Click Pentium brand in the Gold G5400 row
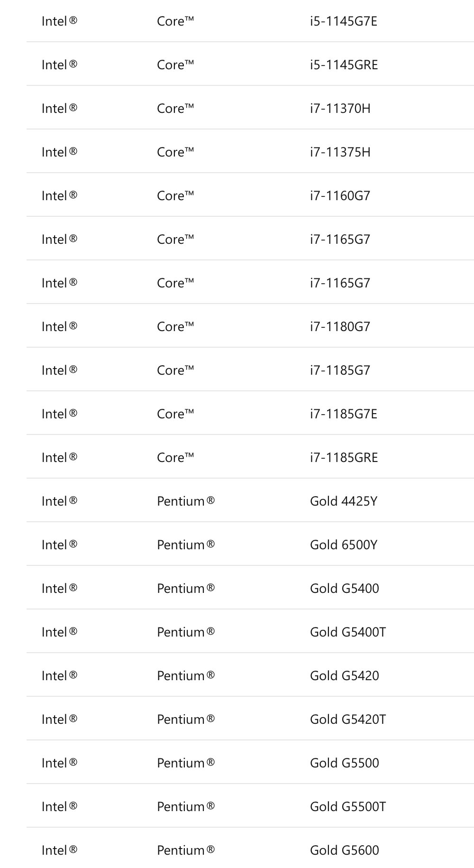Viewport: 474px width, 868px height. click(x=186, y=589)
